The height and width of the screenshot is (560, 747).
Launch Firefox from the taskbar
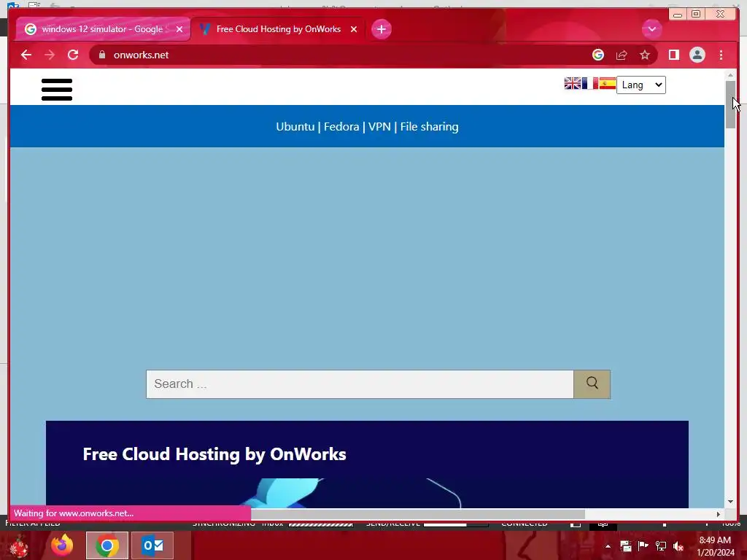(x=62, y=545)
